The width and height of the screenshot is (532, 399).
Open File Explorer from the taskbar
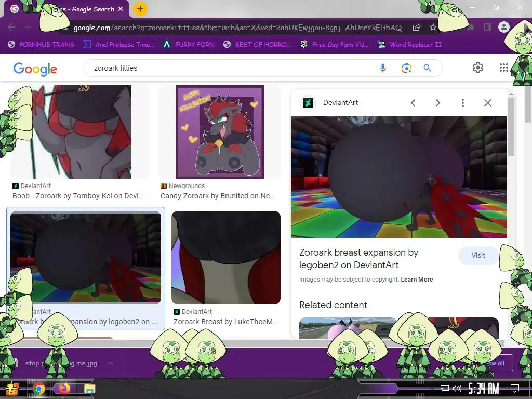tap(89, 389)
